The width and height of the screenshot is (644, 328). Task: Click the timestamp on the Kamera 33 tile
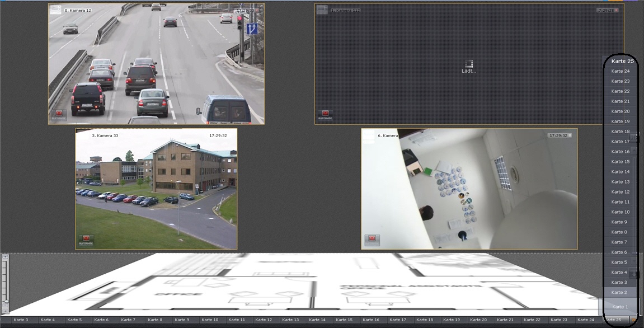pos(218,135)
